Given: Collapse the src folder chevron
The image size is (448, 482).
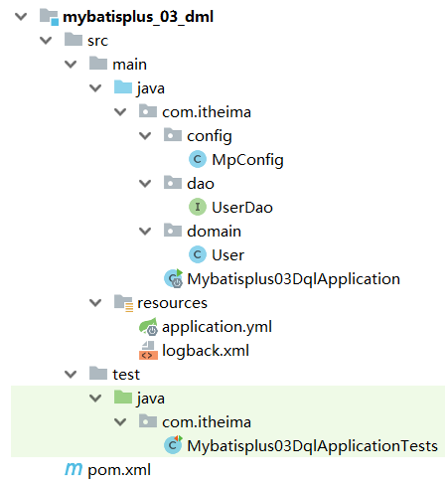Looking at the screenshot, I should (x=46, y=40).
